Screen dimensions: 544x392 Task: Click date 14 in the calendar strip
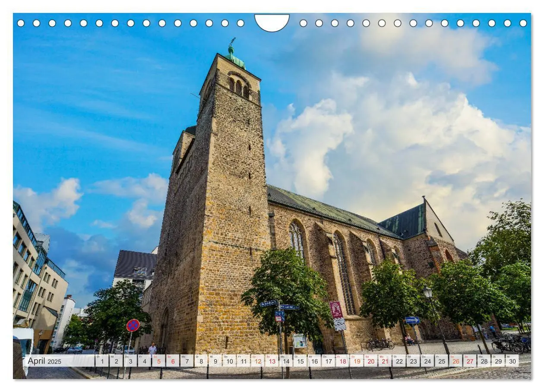(x=286, y=361)
